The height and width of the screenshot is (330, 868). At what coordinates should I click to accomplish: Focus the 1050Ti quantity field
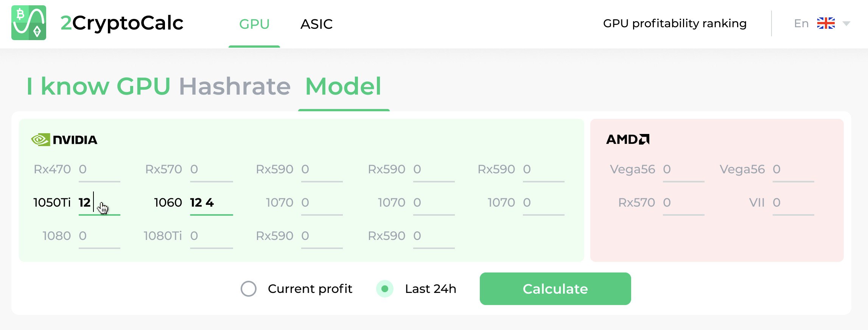pos(99,203)
